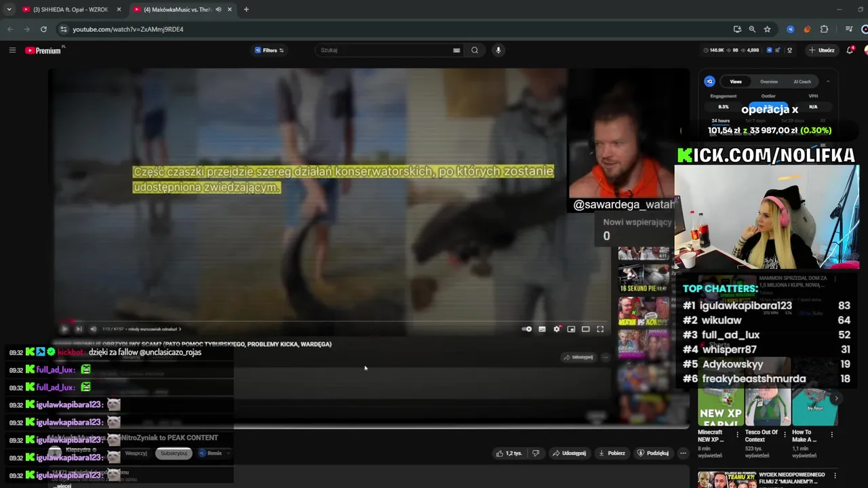Open video player settings gear

(x=557, y=329)
